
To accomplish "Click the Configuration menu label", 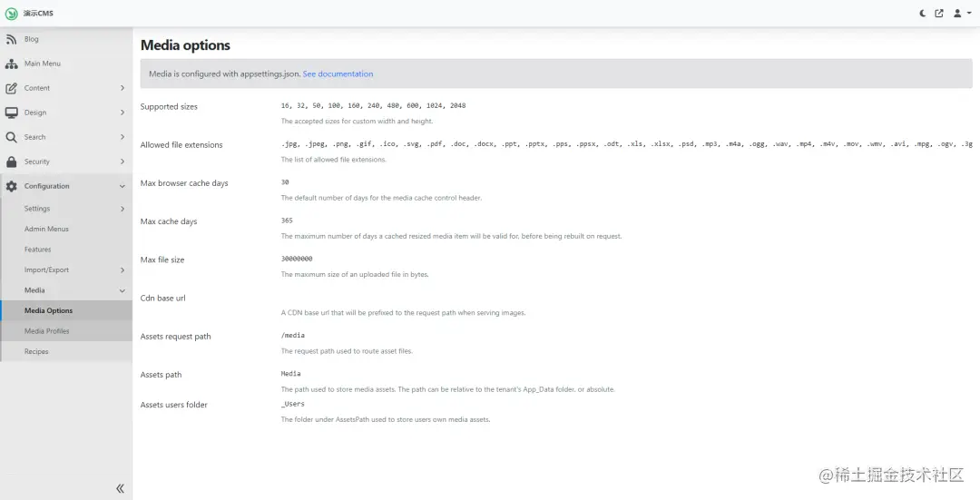I will tap(47, 186).
